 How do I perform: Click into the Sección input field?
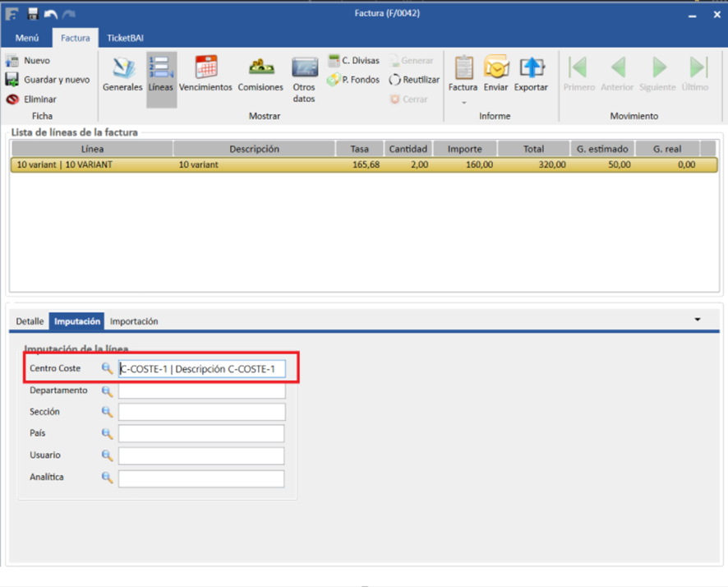coord(201,412)
